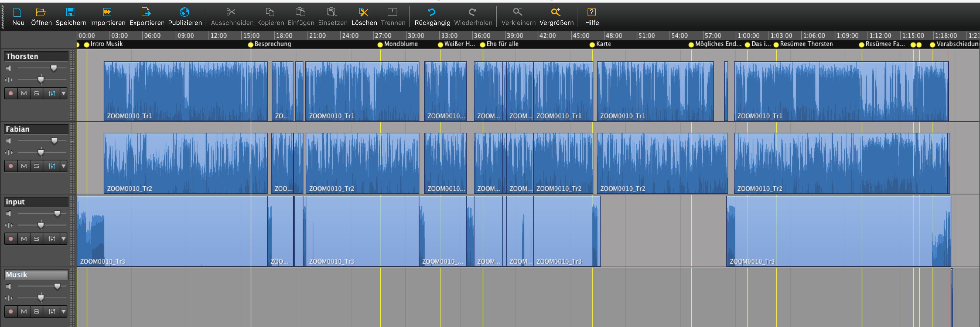
Task: Solo the Musik track
Action: (37, 312)
